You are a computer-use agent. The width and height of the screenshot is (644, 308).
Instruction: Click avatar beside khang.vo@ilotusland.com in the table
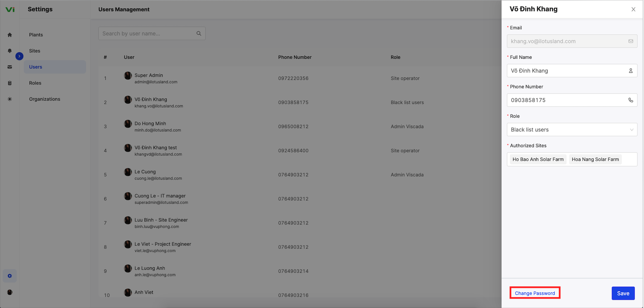click(x=128, y=100)
